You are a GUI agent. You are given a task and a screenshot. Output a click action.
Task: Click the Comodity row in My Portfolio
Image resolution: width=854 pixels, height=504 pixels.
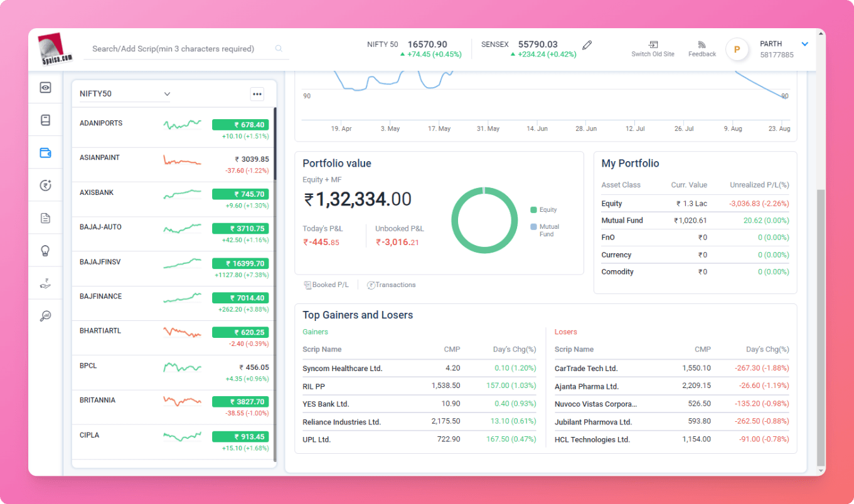[x=695, y=272]
